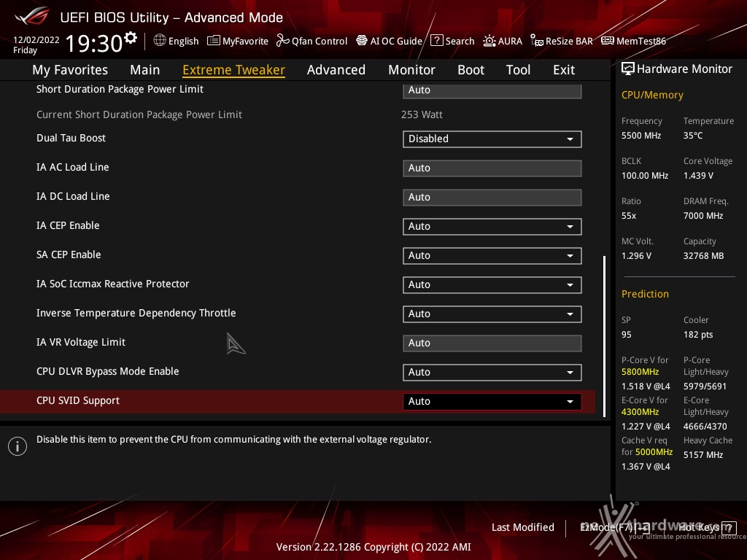Click the Version 2.22.1286 copyright text
The height and width of the screenshot is (560, 747).
[373, 547]
